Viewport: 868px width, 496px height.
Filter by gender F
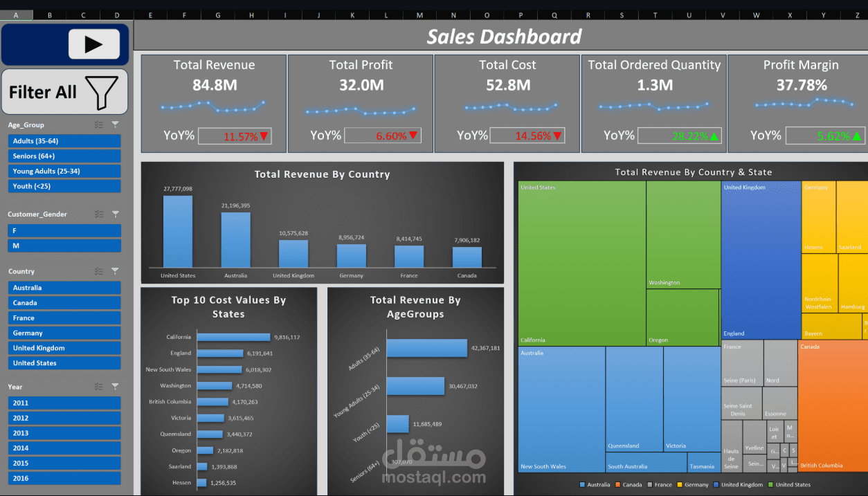(64, 230)
